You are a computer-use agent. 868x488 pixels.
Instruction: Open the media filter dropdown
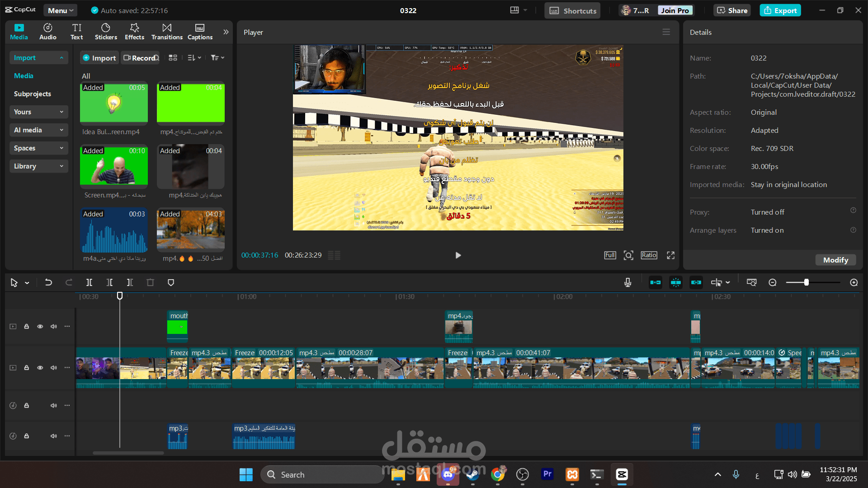[x=217, y=58]
